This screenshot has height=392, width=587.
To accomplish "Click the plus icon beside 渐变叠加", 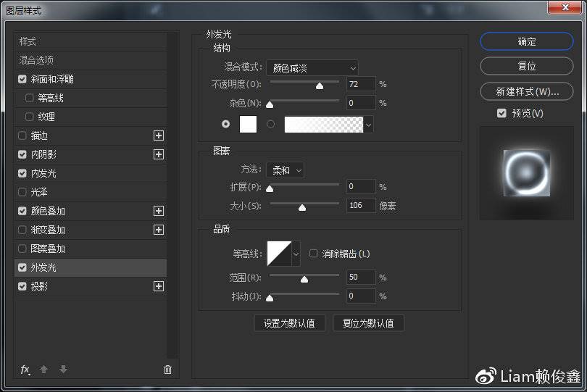I will [x=159, y=230].
